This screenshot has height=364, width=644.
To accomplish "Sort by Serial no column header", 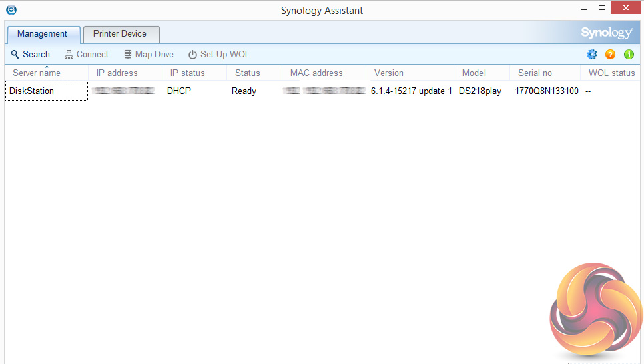I will [x=545, y=73].
